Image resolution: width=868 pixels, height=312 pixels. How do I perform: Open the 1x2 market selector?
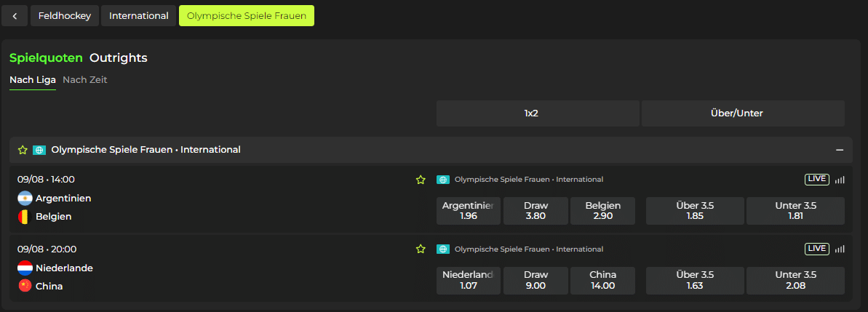tap(538, 113)
